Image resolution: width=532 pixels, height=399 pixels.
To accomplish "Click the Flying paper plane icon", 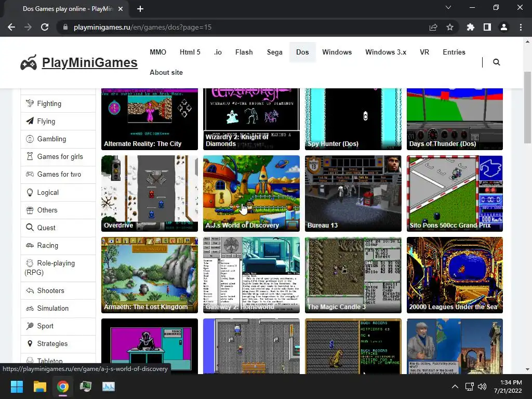I will click(30, 121).
